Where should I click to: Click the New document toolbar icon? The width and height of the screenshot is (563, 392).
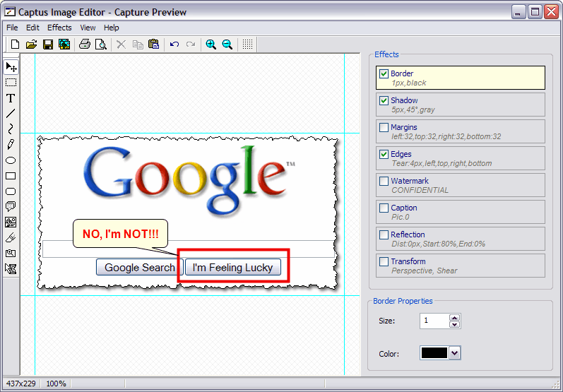15,44
